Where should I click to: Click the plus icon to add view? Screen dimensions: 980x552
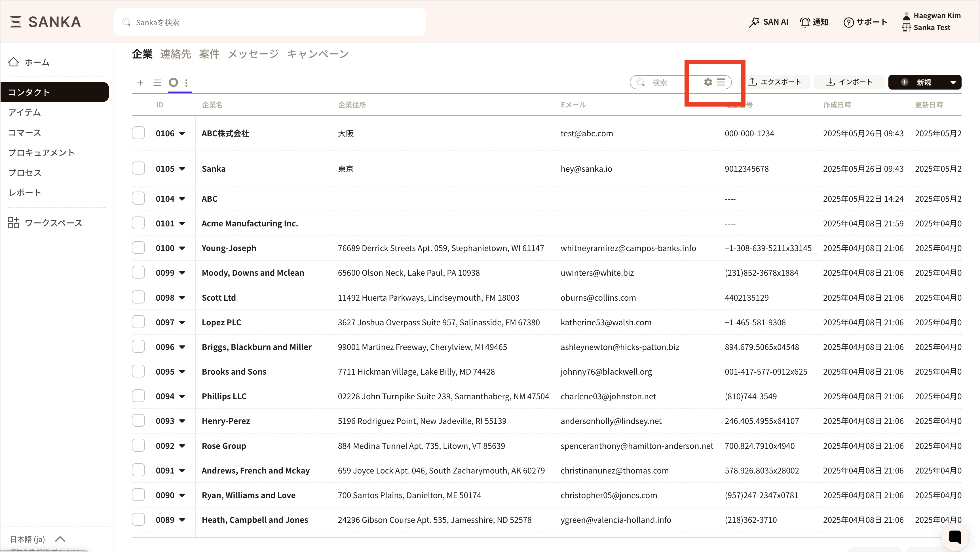pyautogui.click(x=140, y=82)
